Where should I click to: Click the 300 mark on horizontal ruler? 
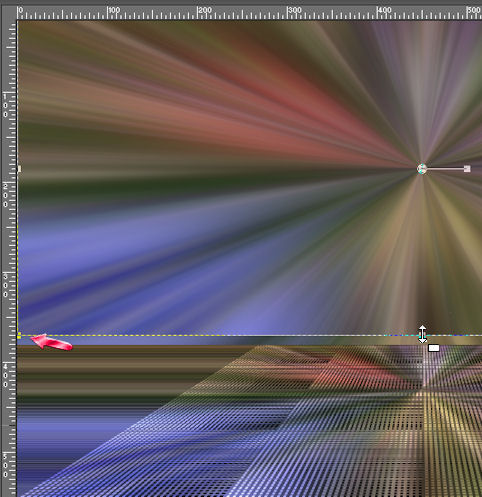tap(294, 10)
